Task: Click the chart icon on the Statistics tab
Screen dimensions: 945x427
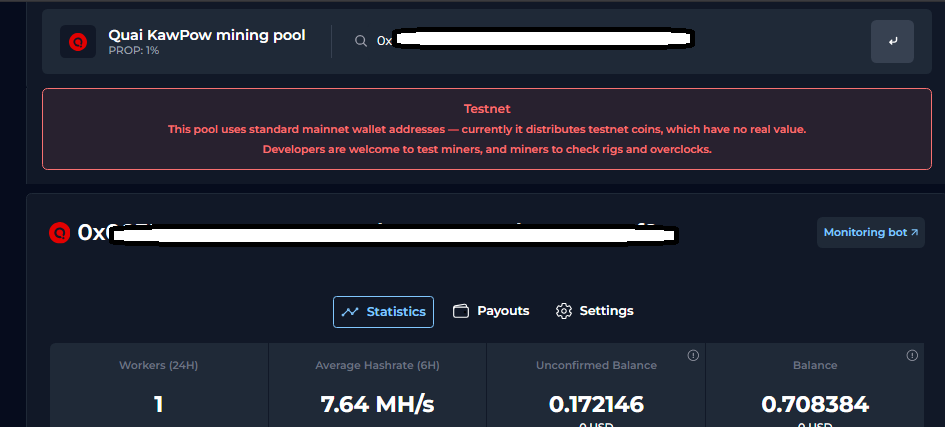Action: (x=350, y=312)
